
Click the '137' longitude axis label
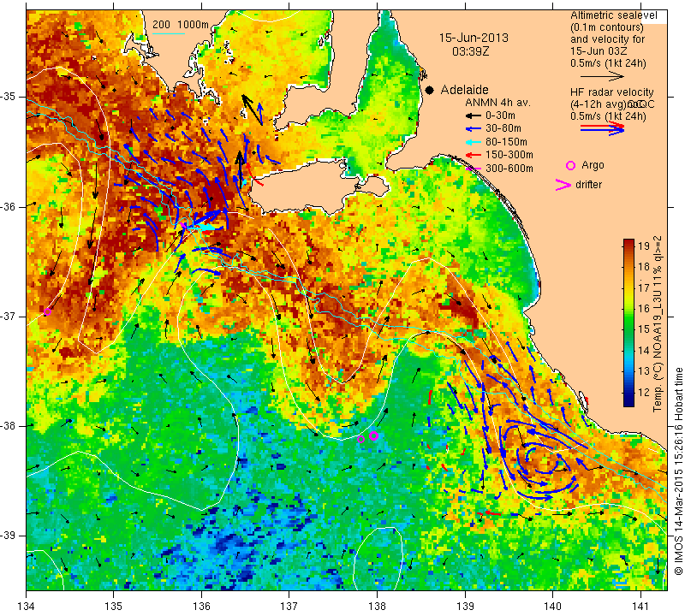289,607
